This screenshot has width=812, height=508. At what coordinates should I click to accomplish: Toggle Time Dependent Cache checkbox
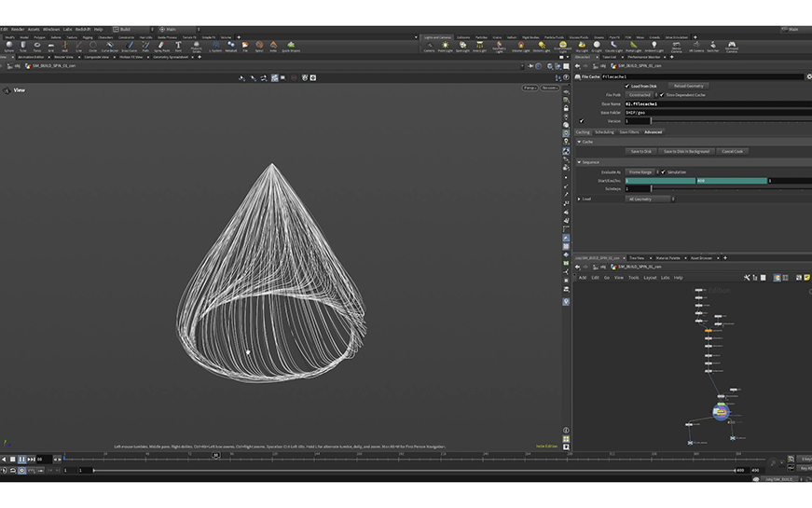tap(662, 94)
